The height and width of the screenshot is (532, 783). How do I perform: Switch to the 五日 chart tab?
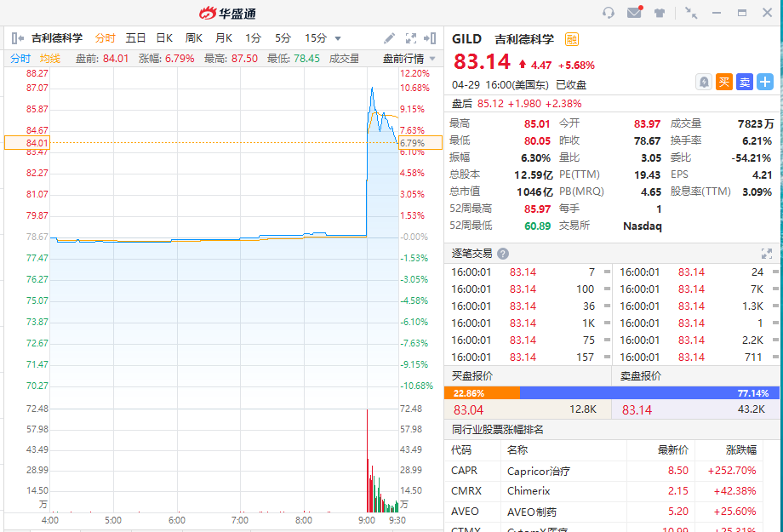[x=135, y=38]
